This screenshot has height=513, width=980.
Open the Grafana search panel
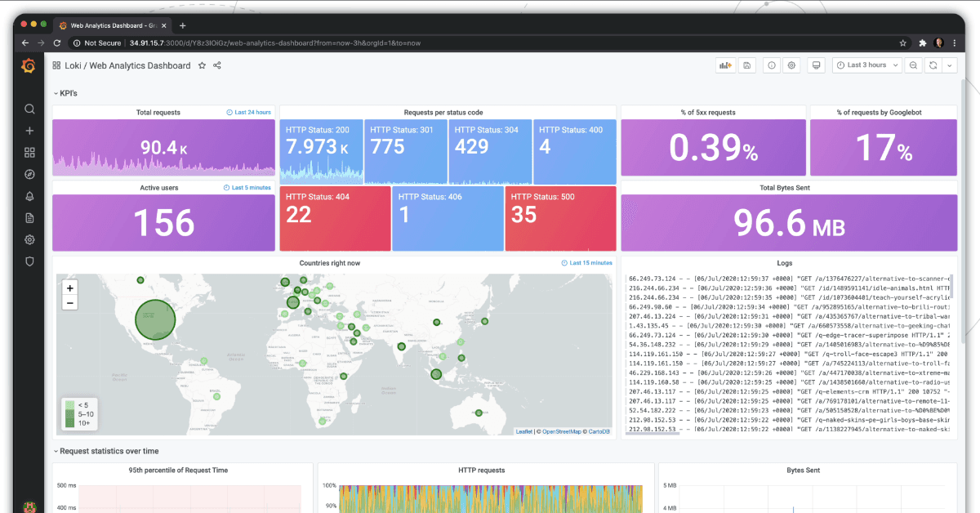[x=29, y=109]
